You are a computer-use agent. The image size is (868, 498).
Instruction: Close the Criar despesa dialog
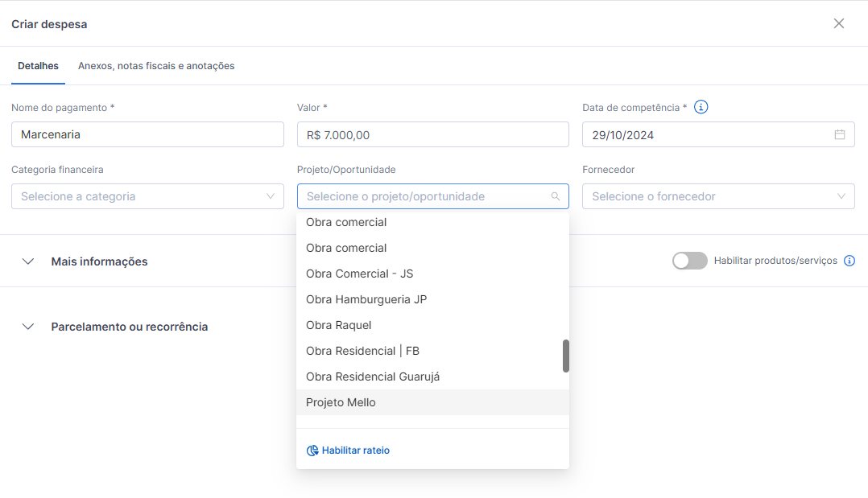pyautogui.click(x=839, y=23)
